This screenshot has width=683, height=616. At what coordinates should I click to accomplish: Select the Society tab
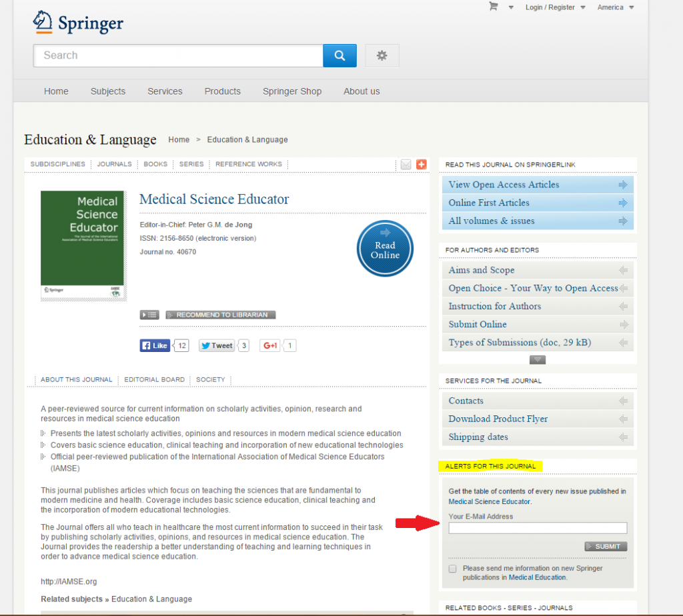210,379
